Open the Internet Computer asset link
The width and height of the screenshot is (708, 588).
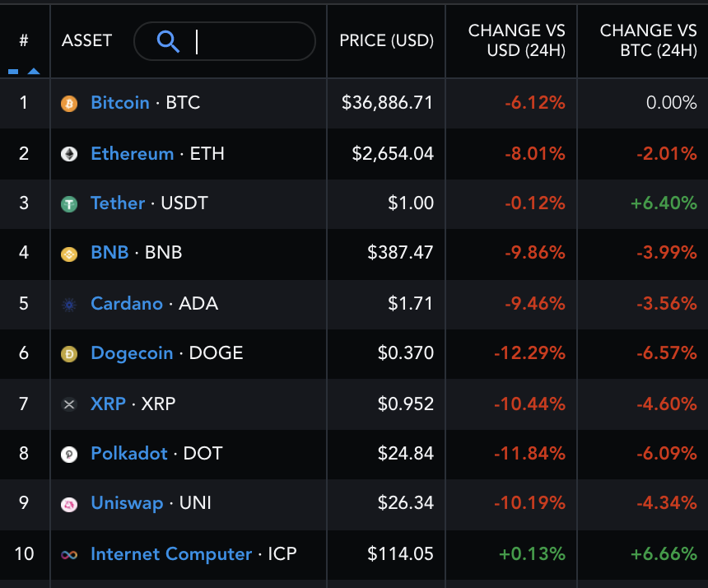[x=170, y=554]
